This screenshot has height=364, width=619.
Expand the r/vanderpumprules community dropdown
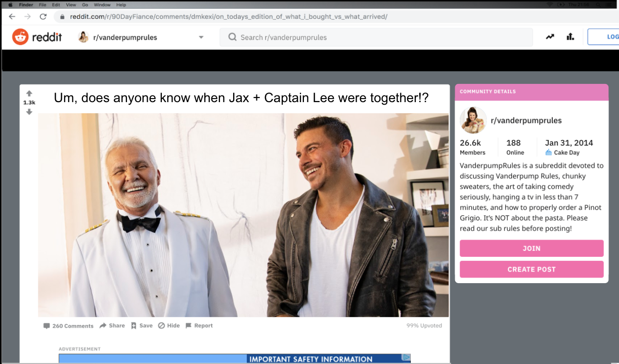click(x=201, y=37)
